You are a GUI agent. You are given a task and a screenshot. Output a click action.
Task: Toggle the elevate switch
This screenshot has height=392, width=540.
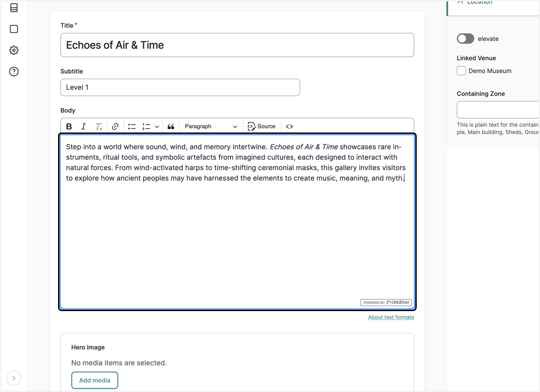click(x=466, y=39)
